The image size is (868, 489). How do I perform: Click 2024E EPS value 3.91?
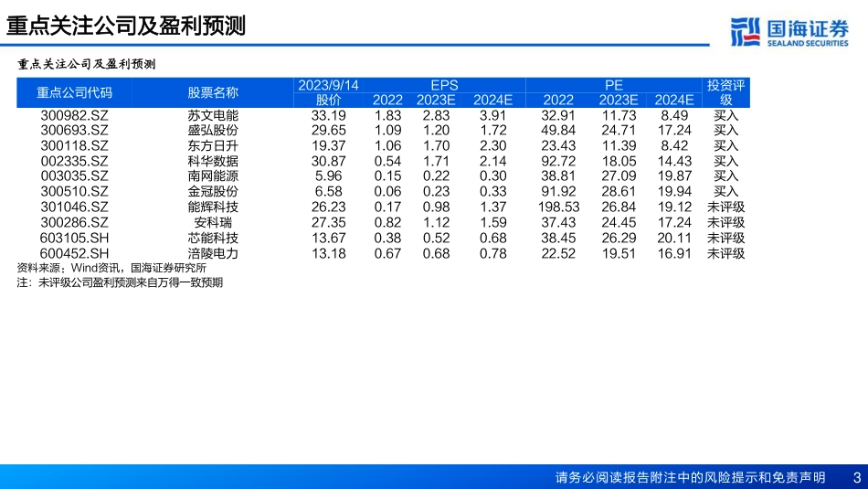(x=492, y=116)
